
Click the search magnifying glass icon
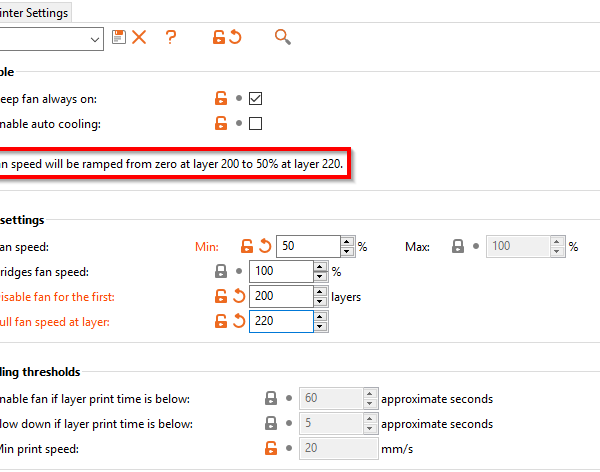coord(283,37)
